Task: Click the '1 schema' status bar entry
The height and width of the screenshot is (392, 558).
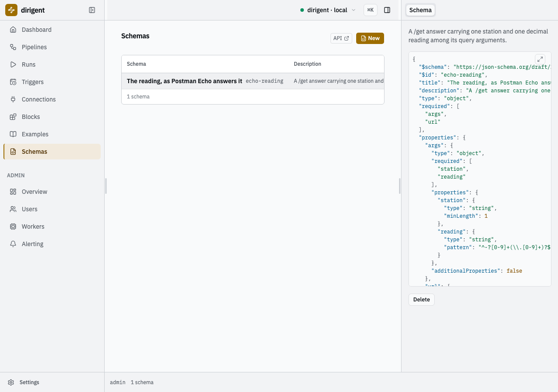Action: click(x=142, y=382)
